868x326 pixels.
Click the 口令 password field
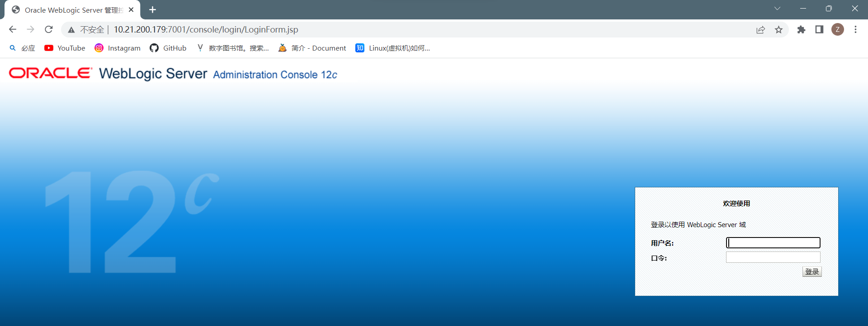(x=773, y=257)
